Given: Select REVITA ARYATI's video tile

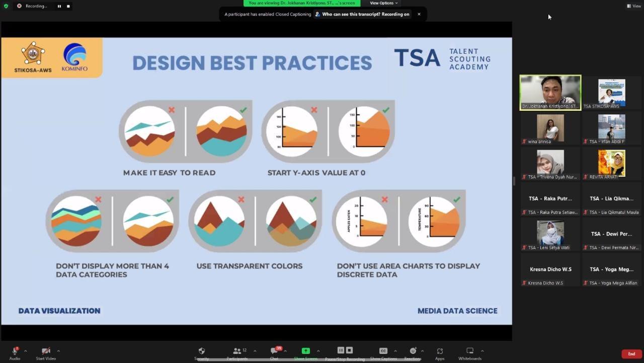Looking at the screenshot, I should (x=612, y=163).
